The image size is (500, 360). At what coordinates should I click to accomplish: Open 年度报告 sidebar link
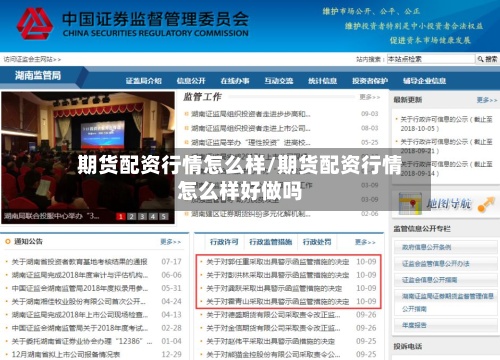coord(414,325)
